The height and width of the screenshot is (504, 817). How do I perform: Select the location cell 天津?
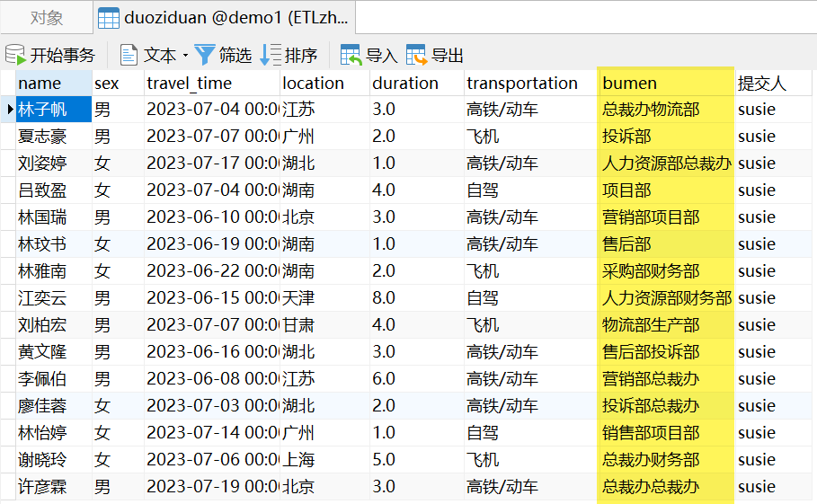point(297,298)
